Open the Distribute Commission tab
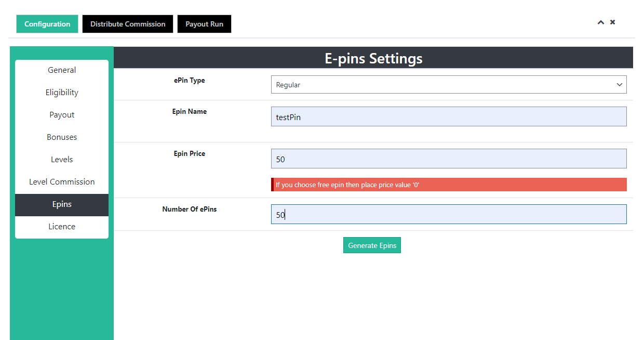The image size is (644, 340). point(128,24)
